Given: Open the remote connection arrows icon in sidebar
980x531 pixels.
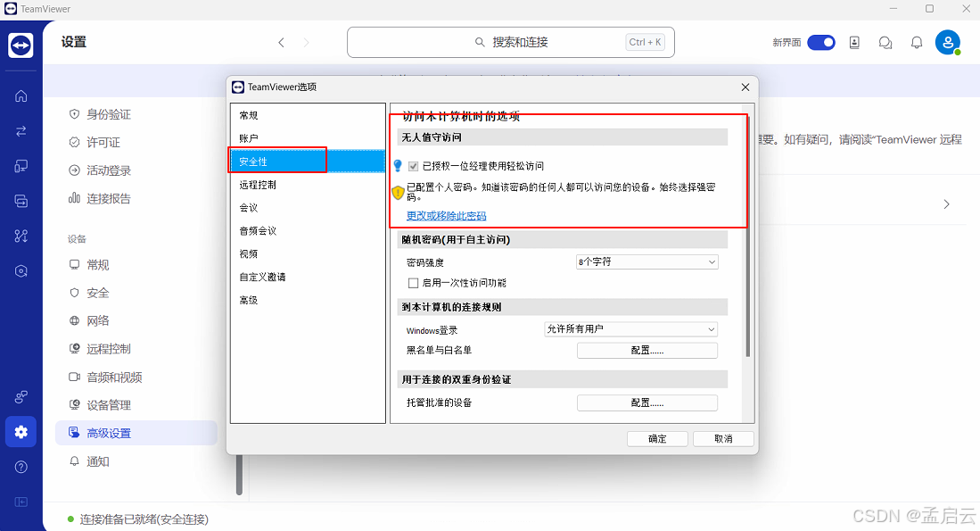Looking at the screenshot, I should [21, 130].
